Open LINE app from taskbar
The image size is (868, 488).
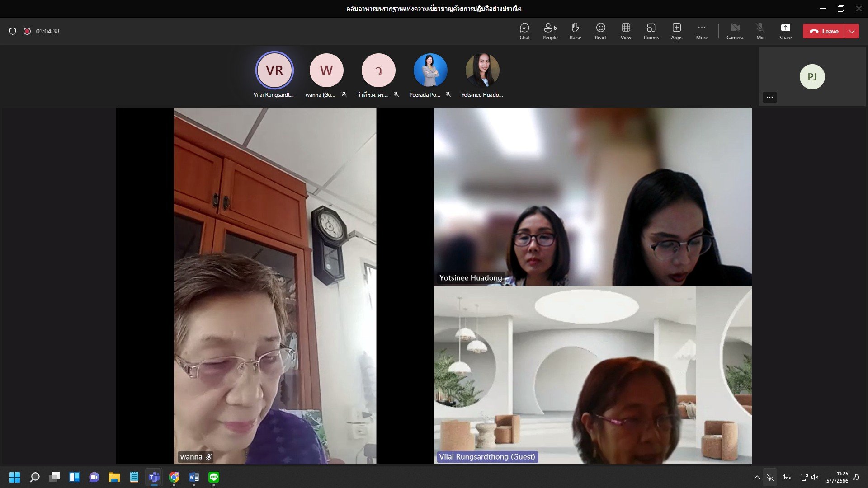coord(214,477)
